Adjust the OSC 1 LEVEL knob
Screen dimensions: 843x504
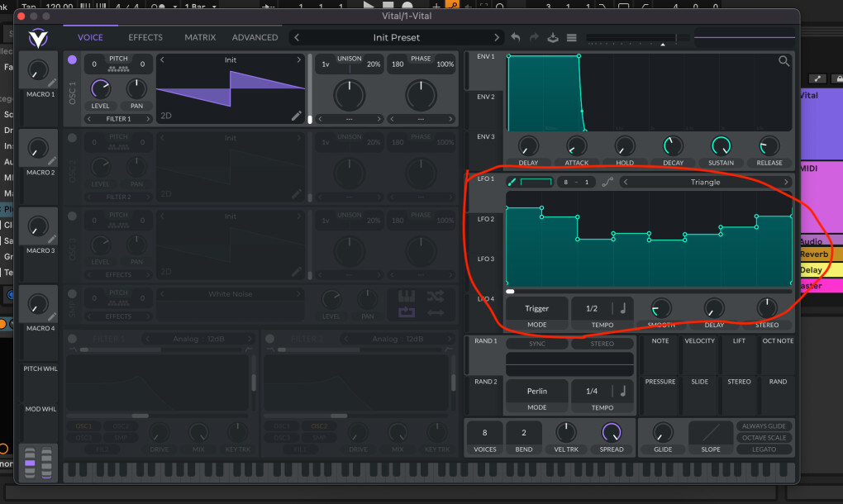pyautogui.click(x=100, y=88)
